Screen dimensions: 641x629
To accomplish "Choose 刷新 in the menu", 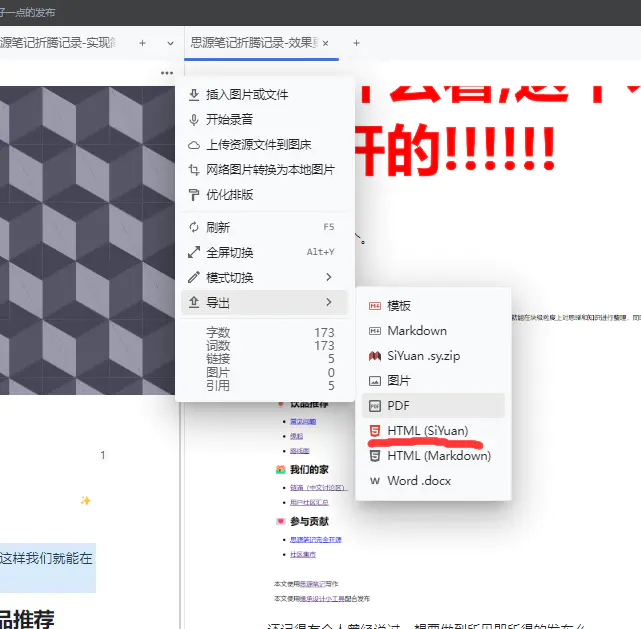I will tap(264, 227).
